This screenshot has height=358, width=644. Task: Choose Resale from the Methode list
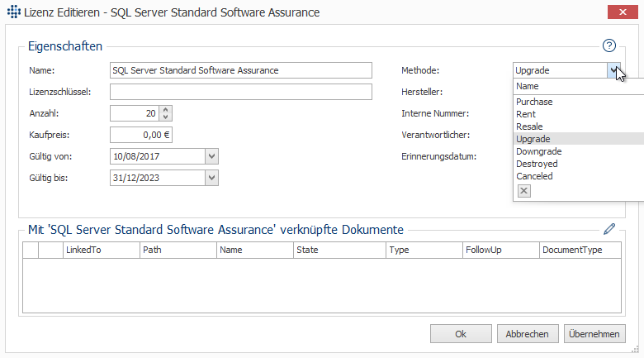tap(578, 126)
